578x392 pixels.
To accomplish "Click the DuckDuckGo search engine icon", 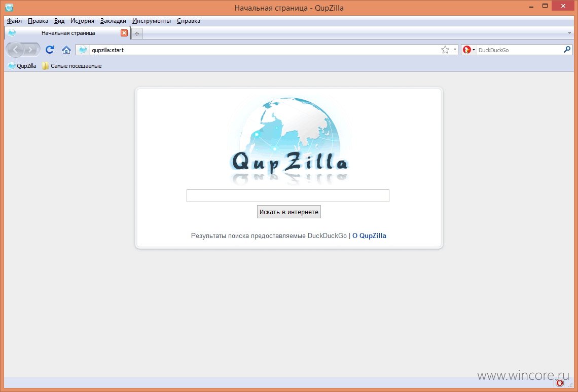I will pos(466,50).
